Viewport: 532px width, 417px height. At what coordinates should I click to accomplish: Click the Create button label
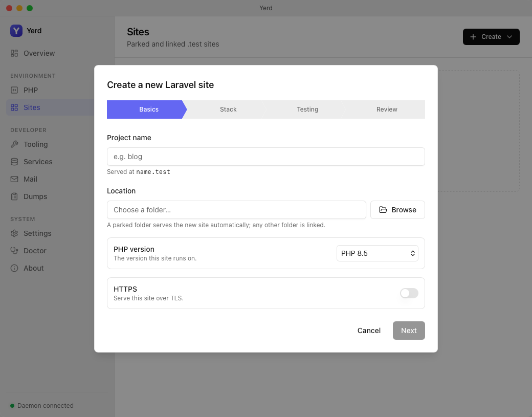pyautogui.click(x=491, y=37)
